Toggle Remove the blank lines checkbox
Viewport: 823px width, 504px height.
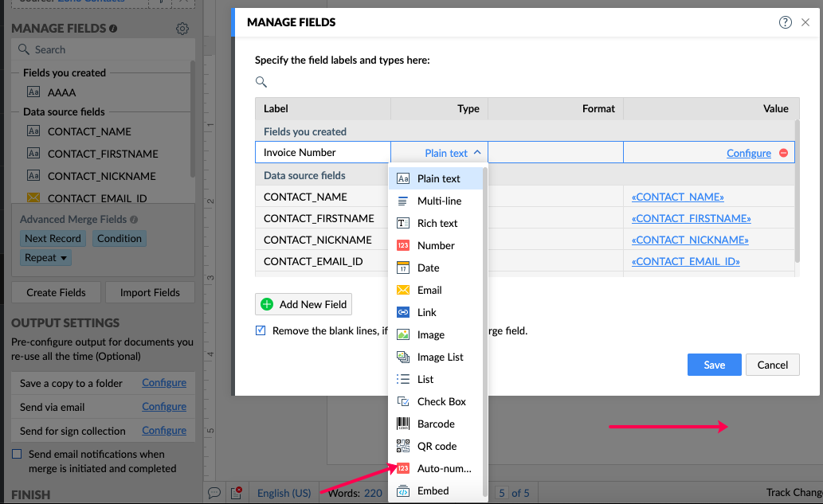point(261,330)
